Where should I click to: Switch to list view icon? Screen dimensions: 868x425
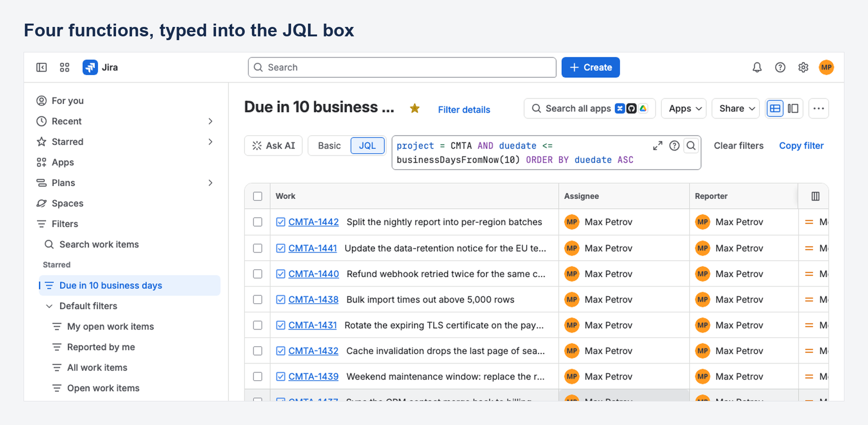775,109
